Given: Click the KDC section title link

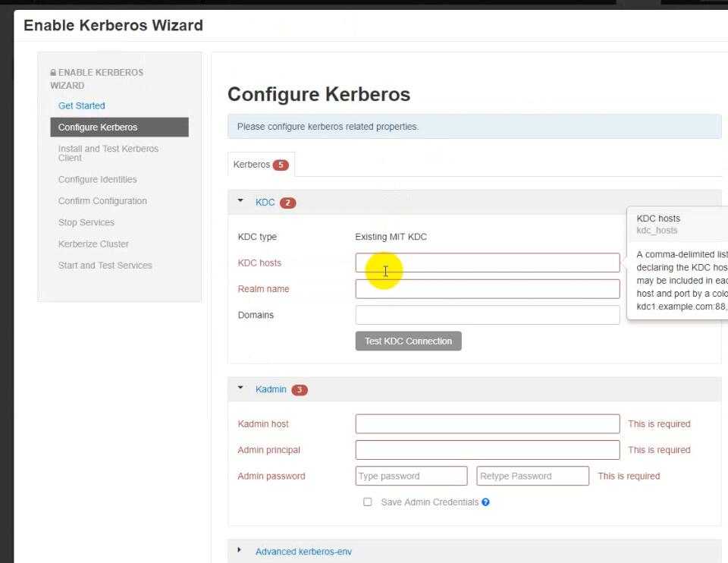Looking at the screenshot, I should point(265,203).
